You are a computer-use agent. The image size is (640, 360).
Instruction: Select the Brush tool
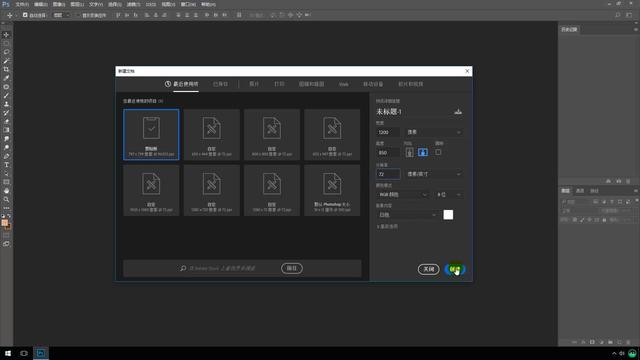tap(6, 96)
